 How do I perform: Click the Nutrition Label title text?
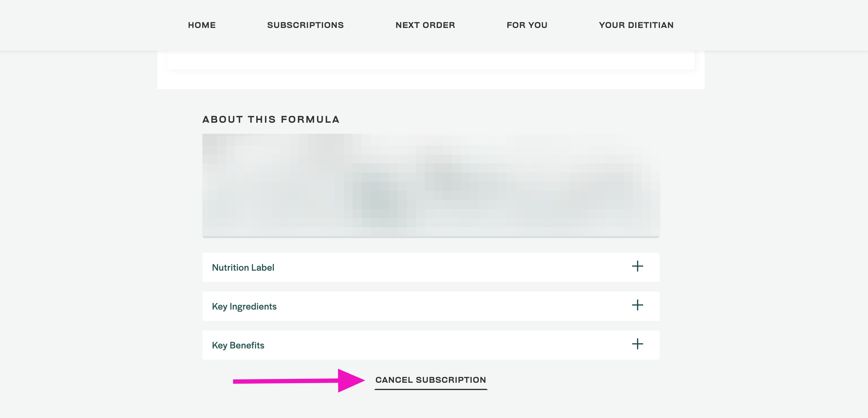point(243,267)
